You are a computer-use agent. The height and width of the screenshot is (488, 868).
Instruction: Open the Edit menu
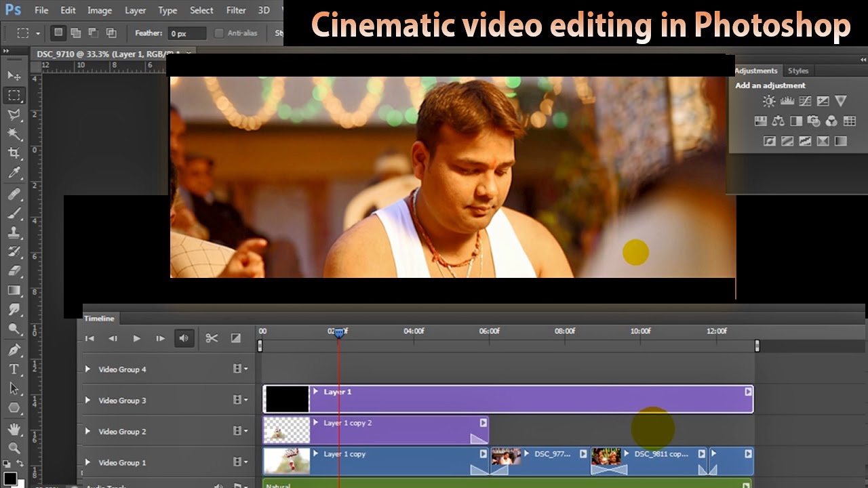pyautogui.click(x=68, y=10)
